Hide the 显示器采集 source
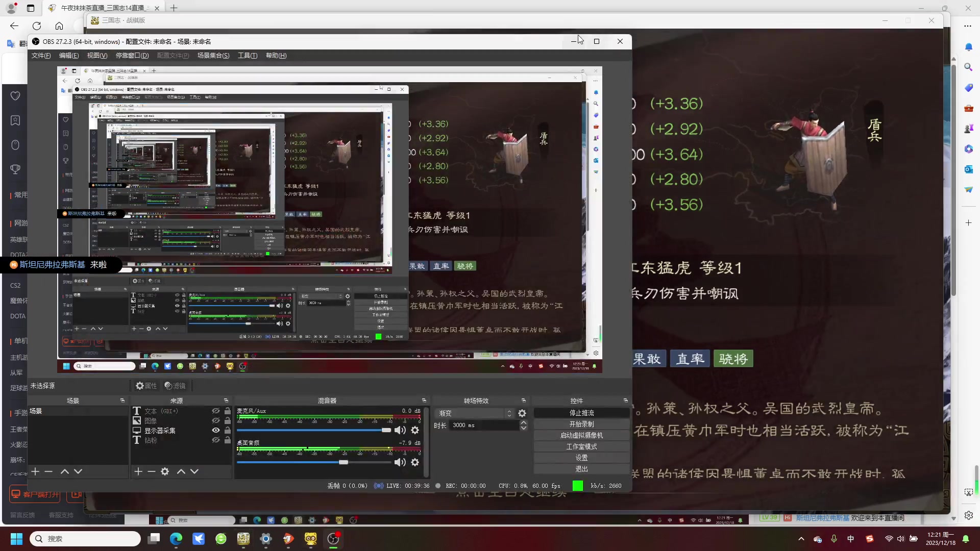Screen dimensions: 980x551 pos(216,431)
